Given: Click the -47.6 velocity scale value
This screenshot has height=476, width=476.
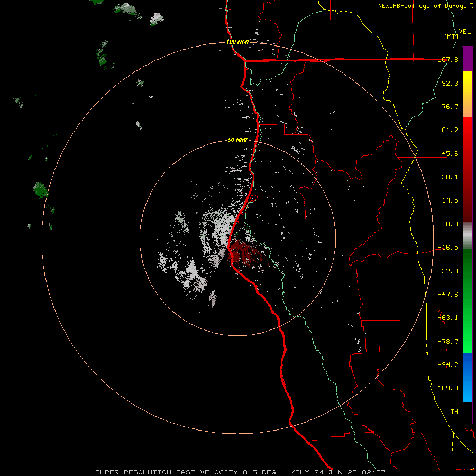Looking at the screenshot, I should click(x=448, y=295).
